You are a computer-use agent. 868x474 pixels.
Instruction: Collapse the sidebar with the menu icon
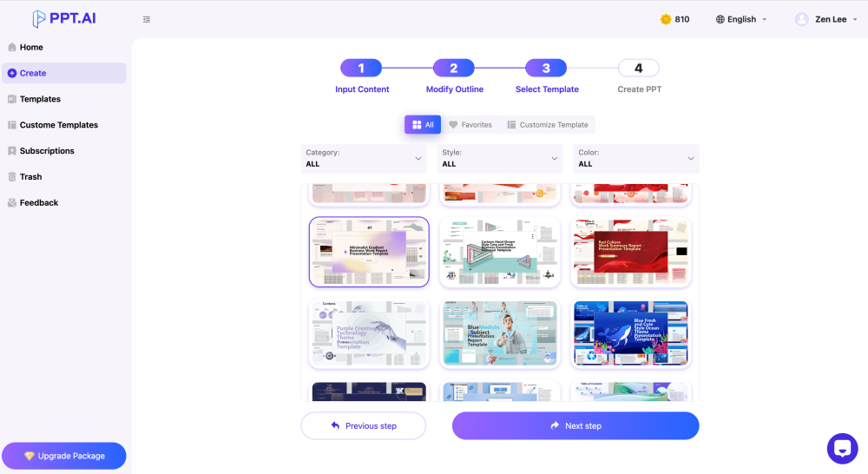coord(147,19)
